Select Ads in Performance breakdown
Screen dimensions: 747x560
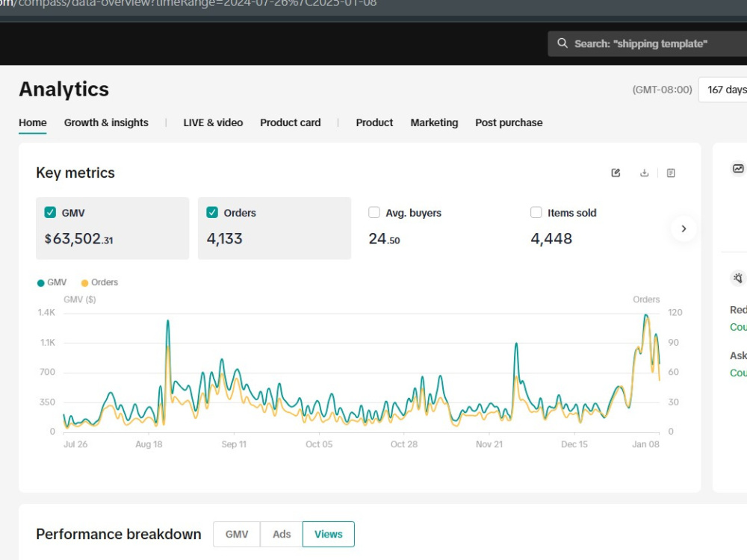(282, 535)
